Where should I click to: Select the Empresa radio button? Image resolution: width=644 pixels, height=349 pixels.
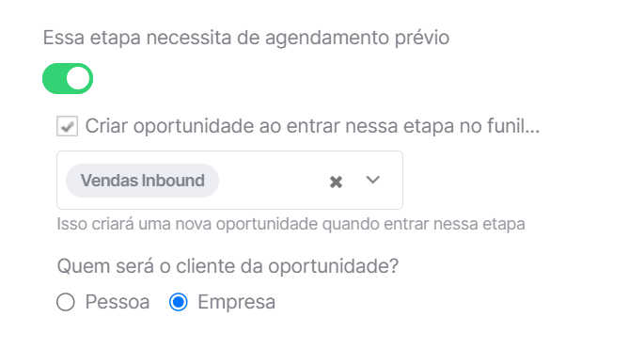[x=179, y=302]
